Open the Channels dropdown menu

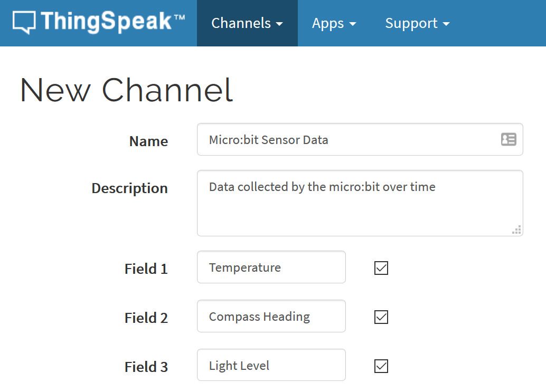247,23
